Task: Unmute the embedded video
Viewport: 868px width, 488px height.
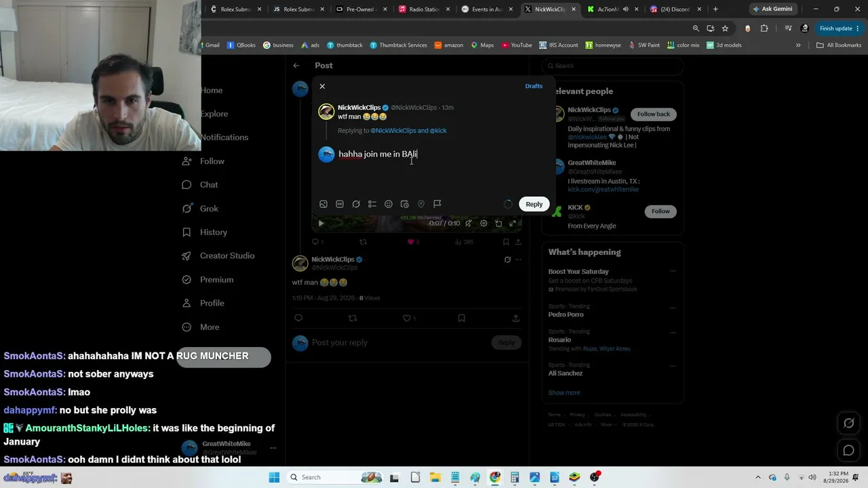Action: click(469, 223)
